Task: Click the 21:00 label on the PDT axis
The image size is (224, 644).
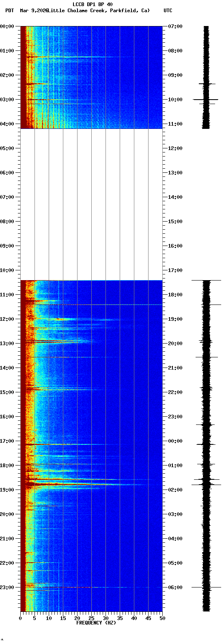Action: [x=6, y=538]
